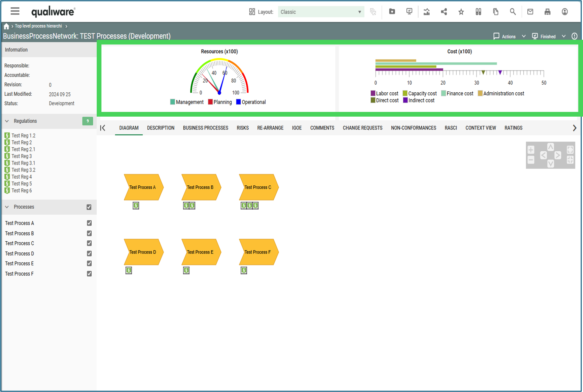The height and width of the screenshot is (392, 583).
Task: Open the Actions dropdown chevron
Action: pos(524,36)
